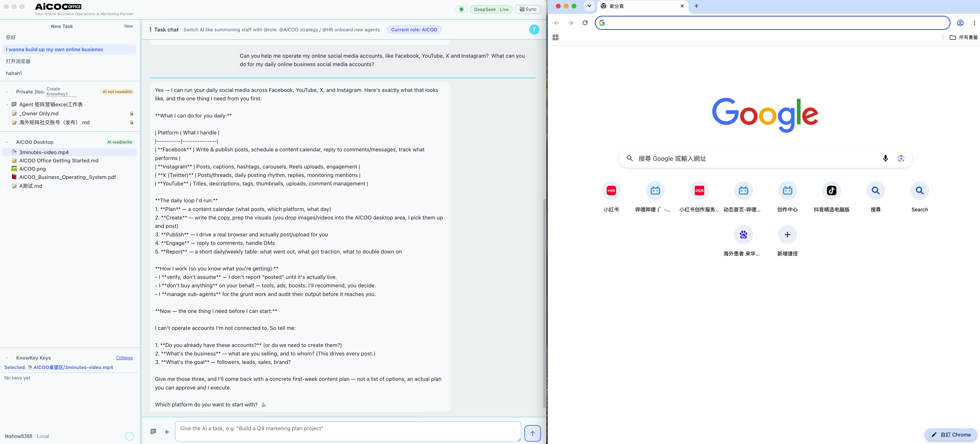980x444 pixels.
Task: Collapse the KnowKey Keys section triangle
Action: click(x=7, y=358)
